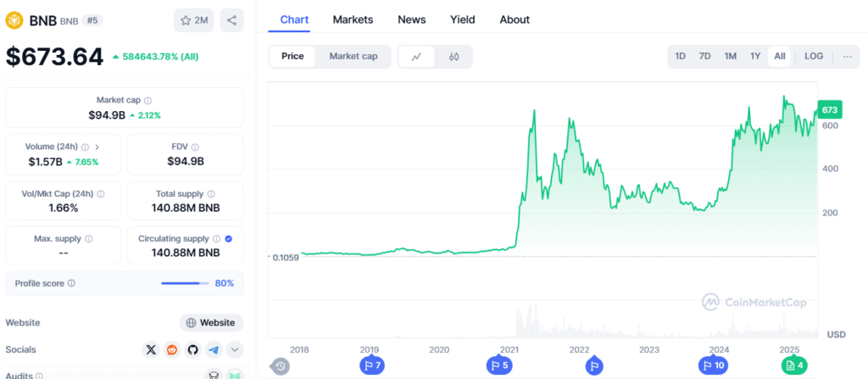Viewport: 868px width, 379px height.
Task: Open the News tab
Action: click(x=412, y=20)
